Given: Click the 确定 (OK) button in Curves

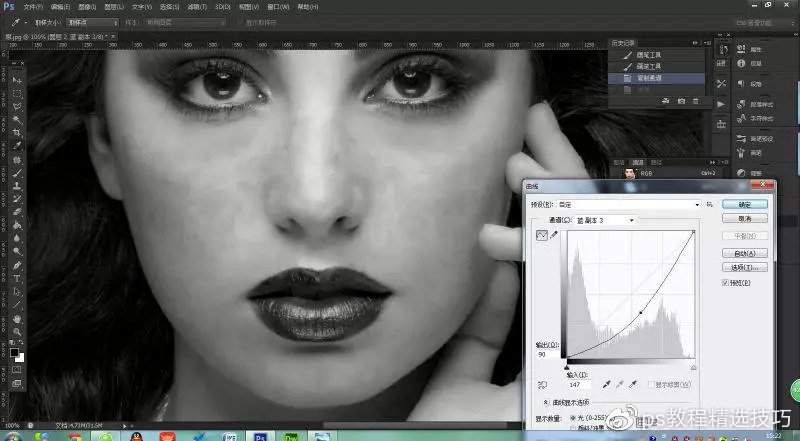Looking at the screenshot, I should [743, 204].
